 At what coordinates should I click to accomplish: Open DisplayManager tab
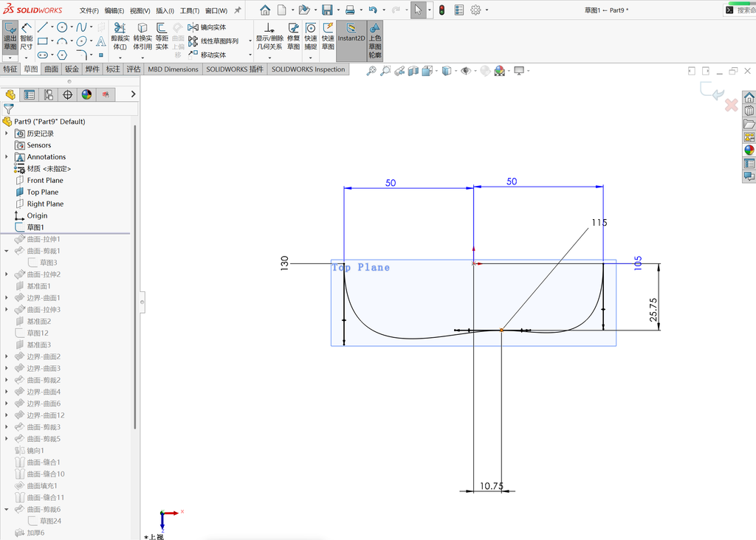point(86,94)
